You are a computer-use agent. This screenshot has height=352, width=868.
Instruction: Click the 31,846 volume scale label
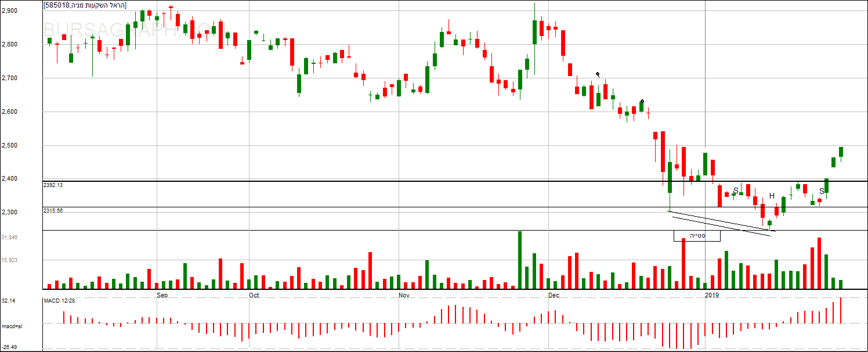coord(10,237)
